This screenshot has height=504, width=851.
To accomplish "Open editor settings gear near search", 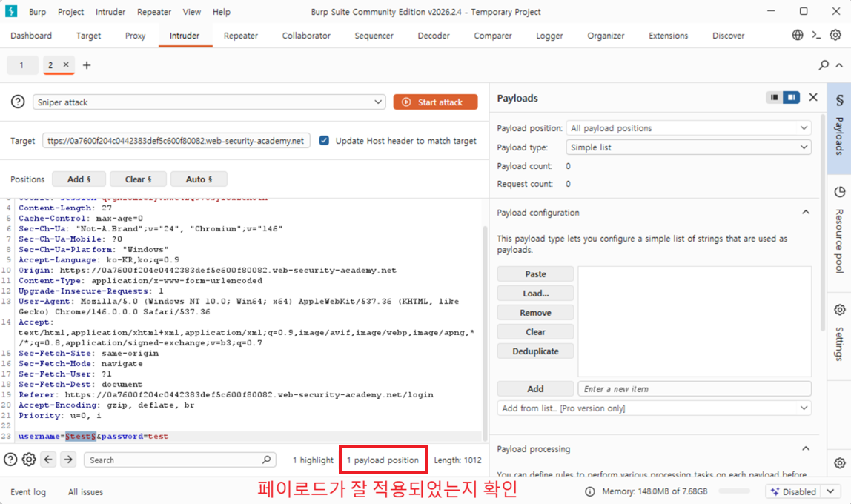I will [29, 460].
